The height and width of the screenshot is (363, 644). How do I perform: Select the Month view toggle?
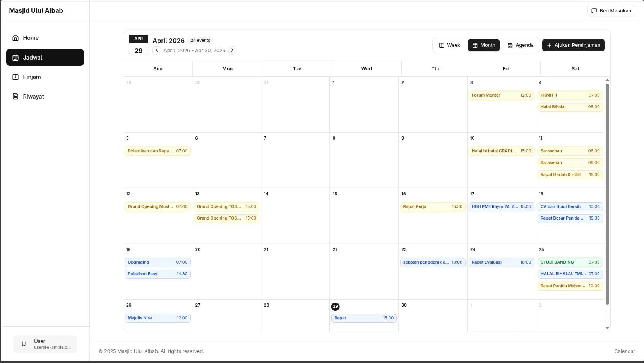pos(484,45)
